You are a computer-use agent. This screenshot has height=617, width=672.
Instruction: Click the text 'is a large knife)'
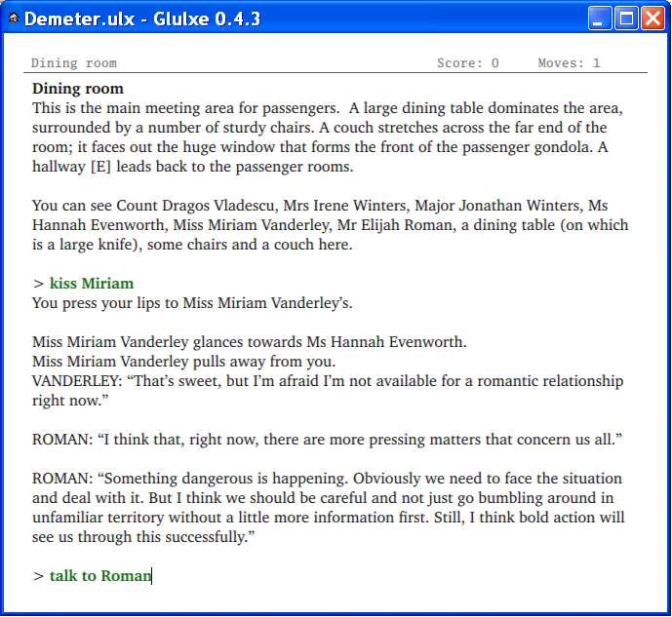[x=87, y=245]
